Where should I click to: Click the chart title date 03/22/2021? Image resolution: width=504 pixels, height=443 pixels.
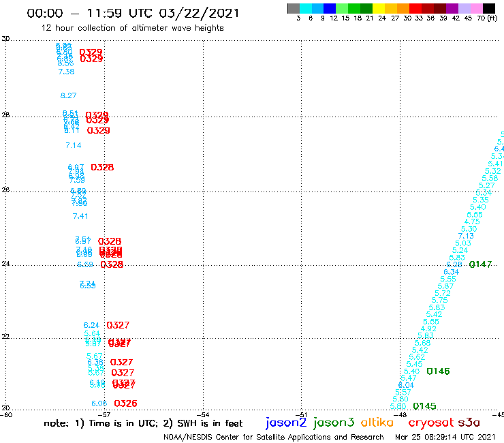click(x=199, y=14)
